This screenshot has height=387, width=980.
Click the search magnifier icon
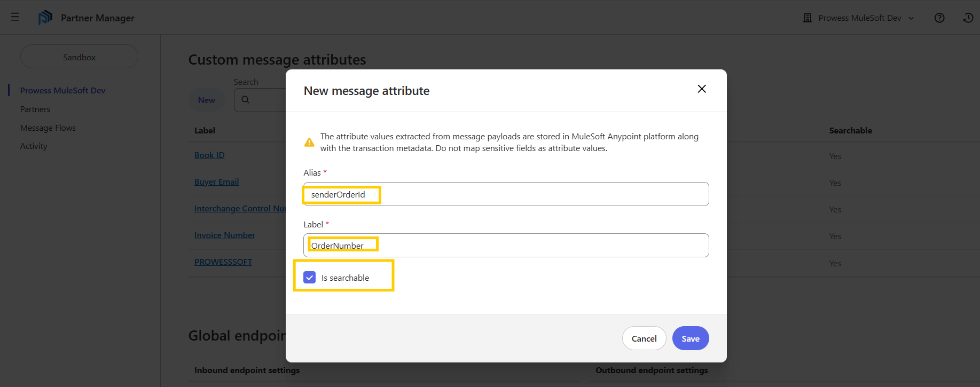246,100
